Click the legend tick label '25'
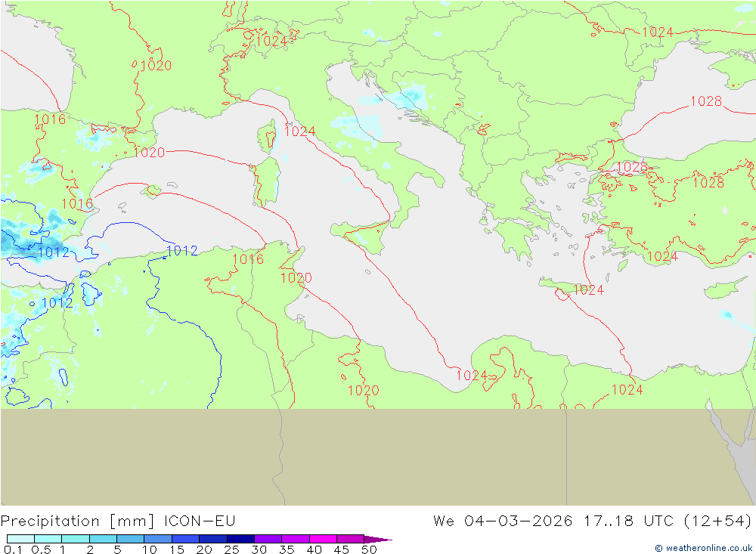756x554 pixels. pos(232,549)
